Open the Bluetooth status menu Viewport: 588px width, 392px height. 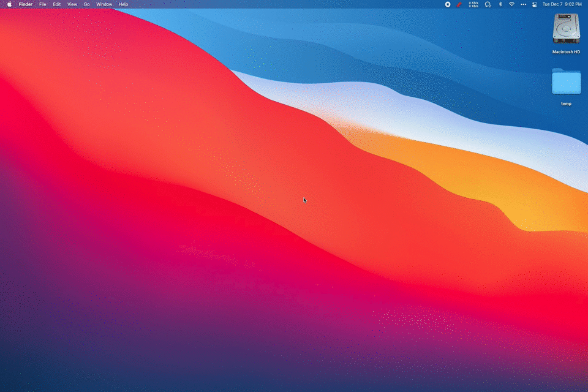point(500,4)
